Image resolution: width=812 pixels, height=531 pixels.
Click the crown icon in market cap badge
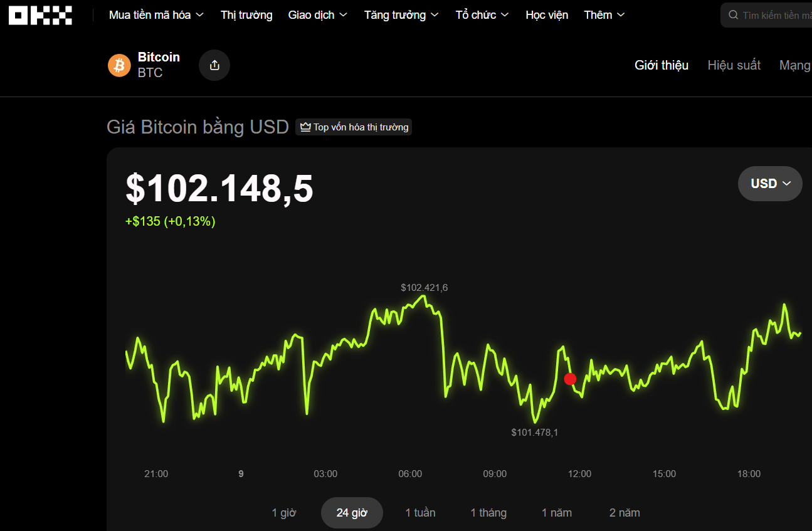click(305, 127)
